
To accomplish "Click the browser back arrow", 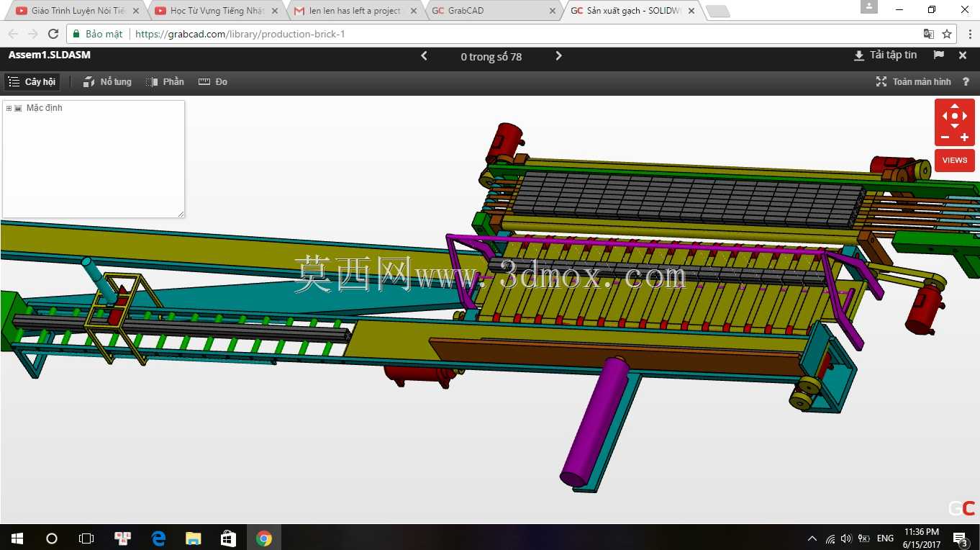I will tap(13, 34).
